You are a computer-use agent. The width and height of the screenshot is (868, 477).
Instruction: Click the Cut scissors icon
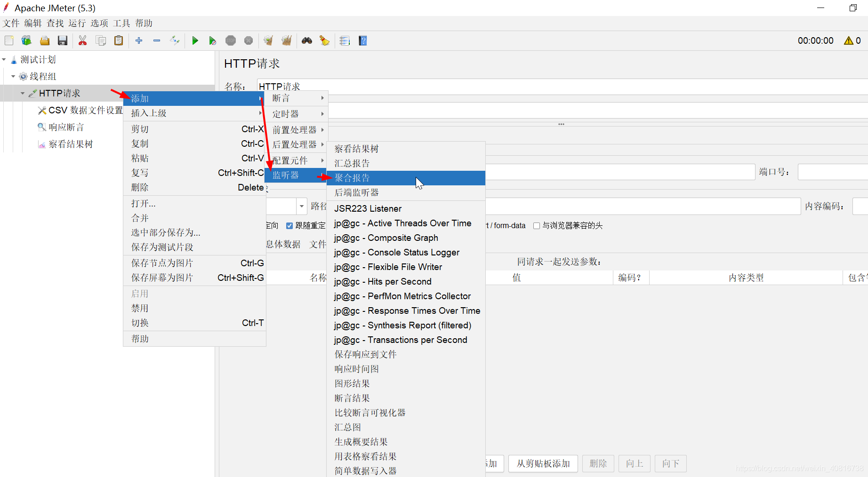click(83, 40)
